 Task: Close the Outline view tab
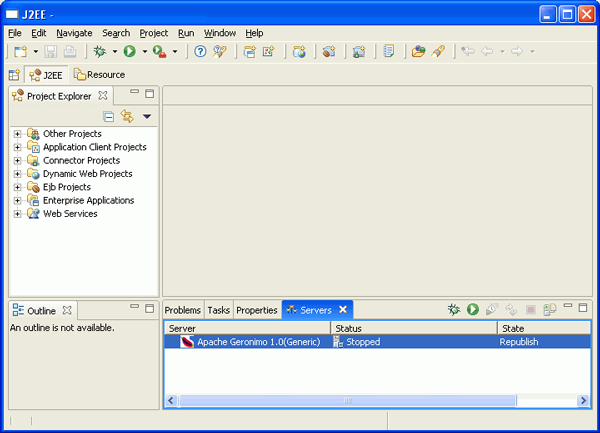tap(67, 310)
